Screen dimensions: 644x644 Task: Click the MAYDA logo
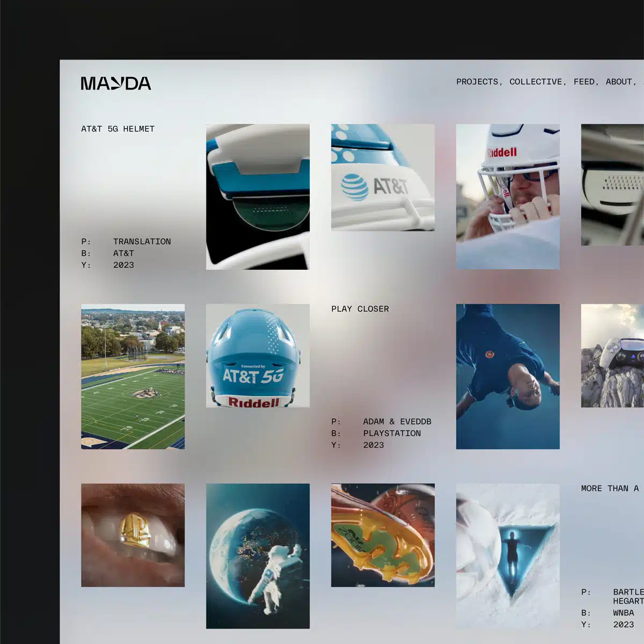[116, 83]
